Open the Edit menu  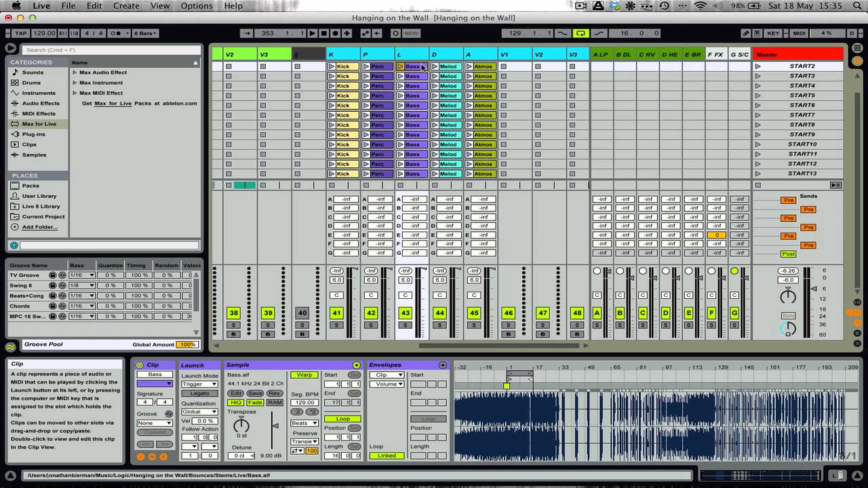click(x=94, y=6)
